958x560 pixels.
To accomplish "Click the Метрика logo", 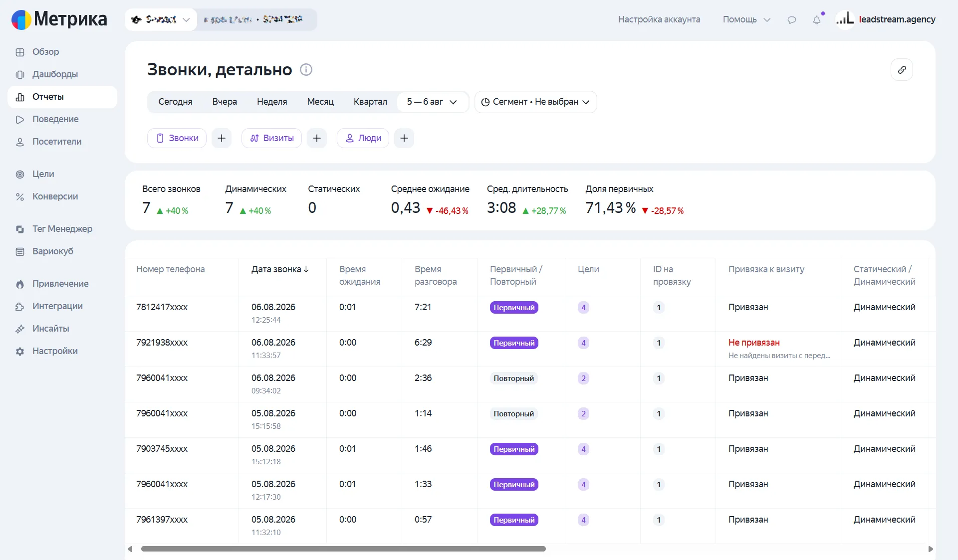I will click(x=59, y=19).
